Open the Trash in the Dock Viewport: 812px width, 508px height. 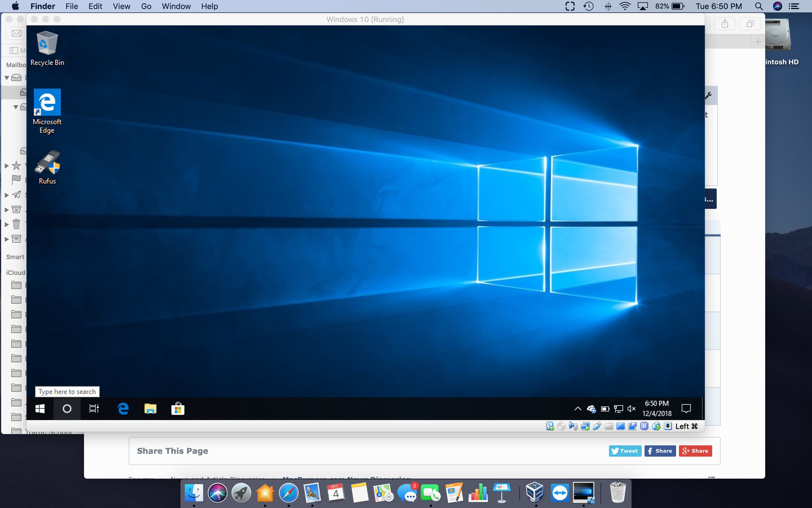tap(618, 493)
